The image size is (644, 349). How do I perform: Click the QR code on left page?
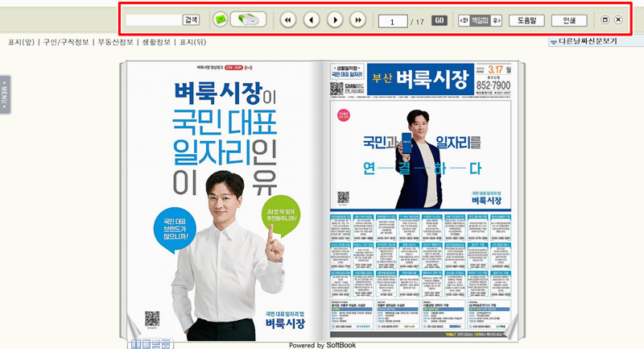click(x=152, y=318)
